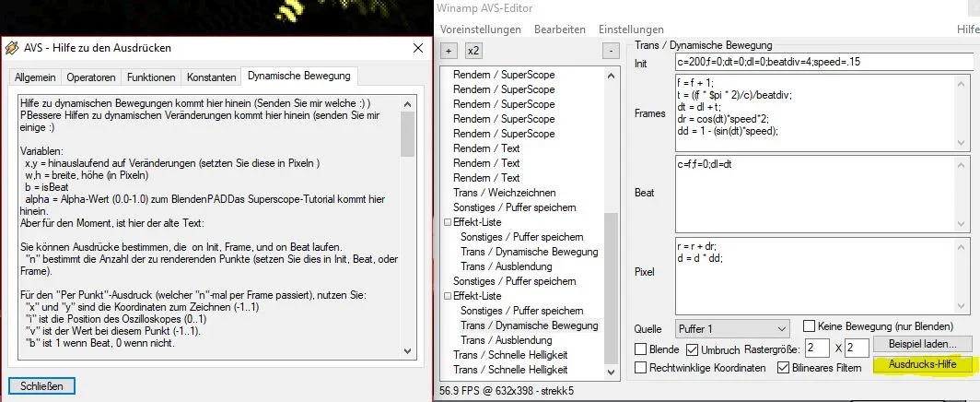Click into the Init code field
Viewport: 980px width, 402px height.
tap(823, 62)
